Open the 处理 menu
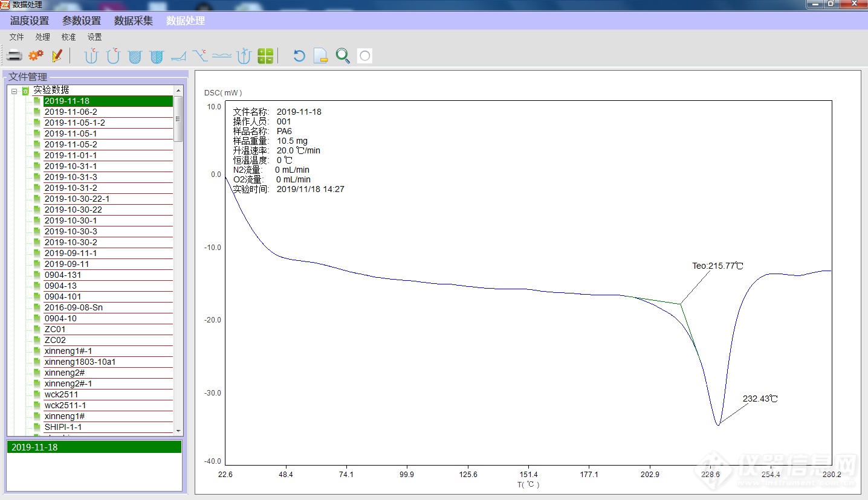Viewport: 868px width, 500px height. coord(43,37)
